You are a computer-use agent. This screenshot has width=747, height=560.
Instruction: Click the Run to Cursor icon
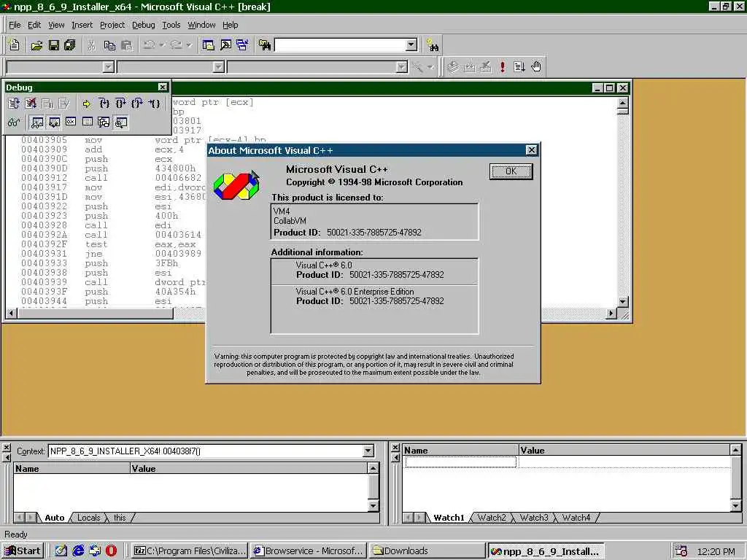155,104
